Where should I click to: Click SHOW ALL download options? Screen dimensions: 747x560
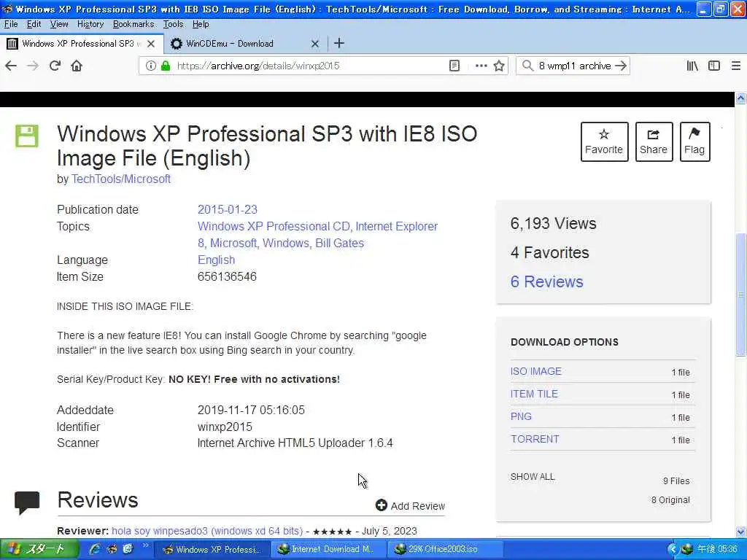(533, 477)
